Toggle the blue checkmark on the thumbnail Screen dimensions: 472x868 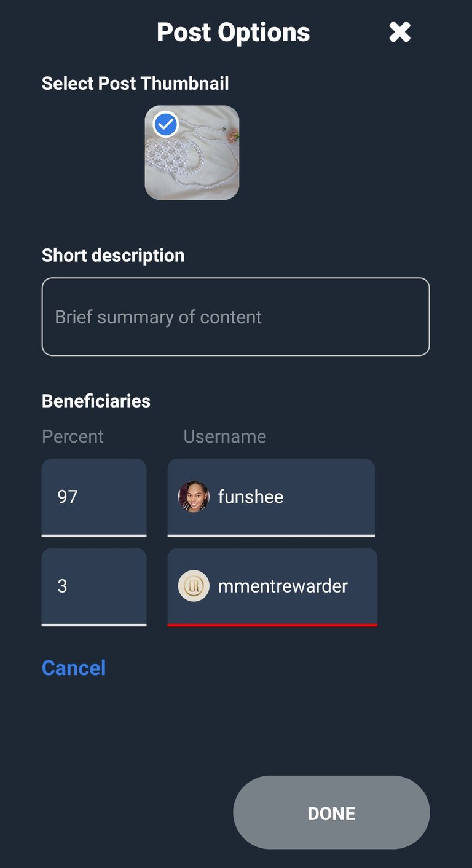tap(165, 125)
